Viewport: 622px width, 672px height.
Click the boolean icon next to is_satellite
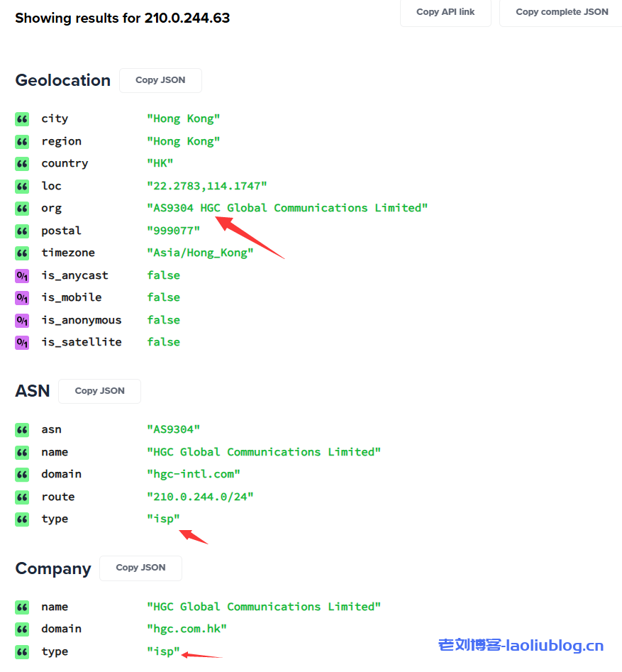point(22,343)
